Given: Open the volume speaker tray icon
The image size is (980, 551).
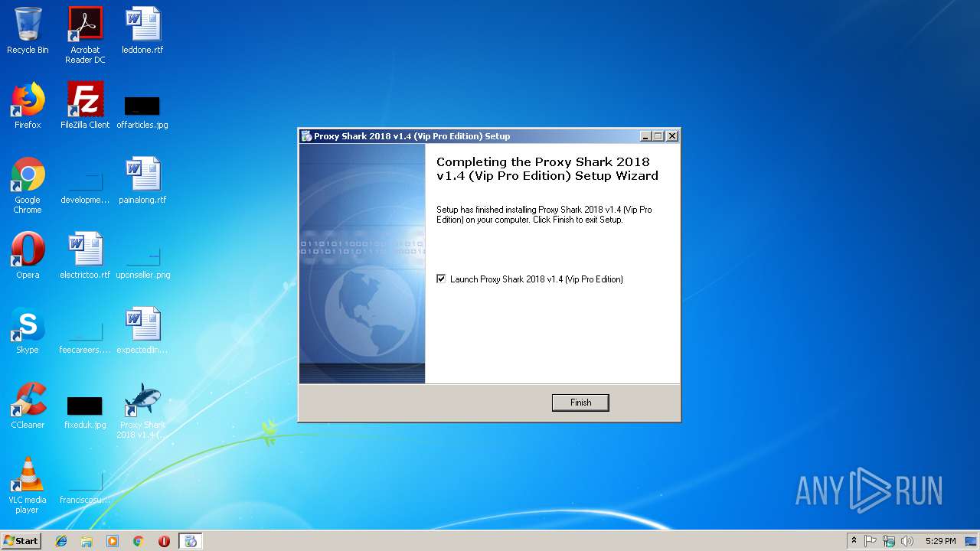Looking at the screenshot, I should pos(907,541).
